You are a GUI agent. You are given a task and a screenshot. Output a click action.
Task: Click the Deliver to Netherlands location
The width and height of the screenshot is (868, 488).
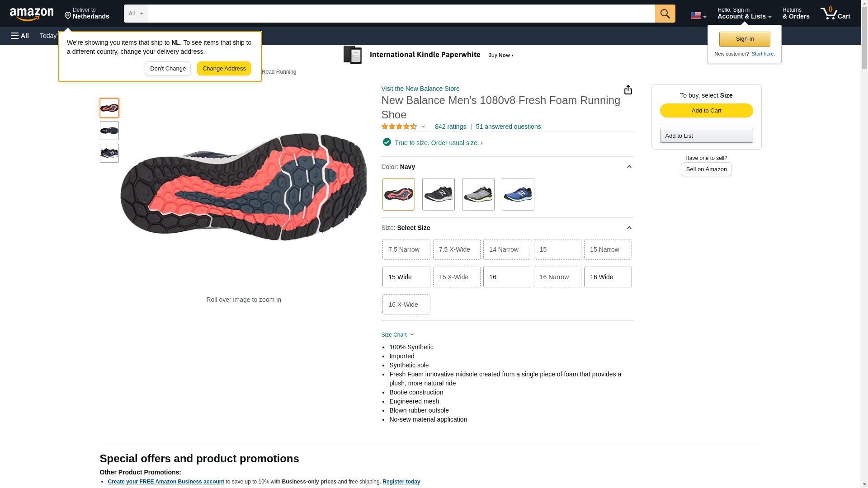click(x=87, y=14)
